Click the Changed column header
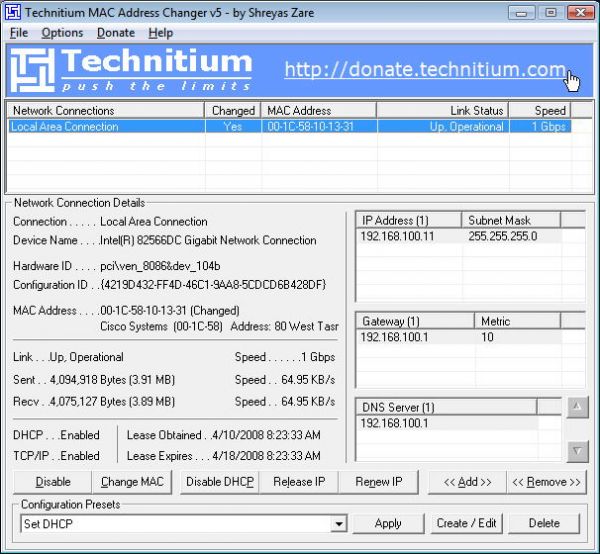Image resolution: width=600 pixels, height=554 pixels. (233, 111)
